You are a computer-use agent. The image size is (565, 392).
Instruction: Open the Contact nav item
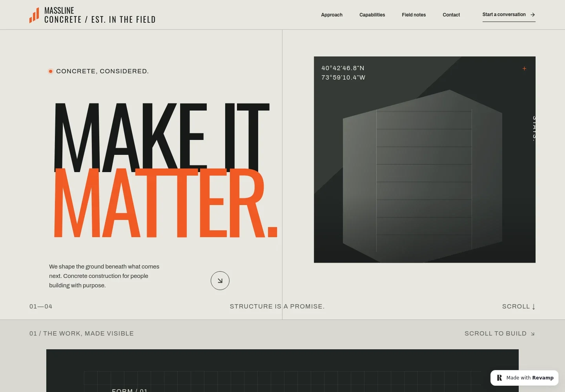[x=451, y=15]
